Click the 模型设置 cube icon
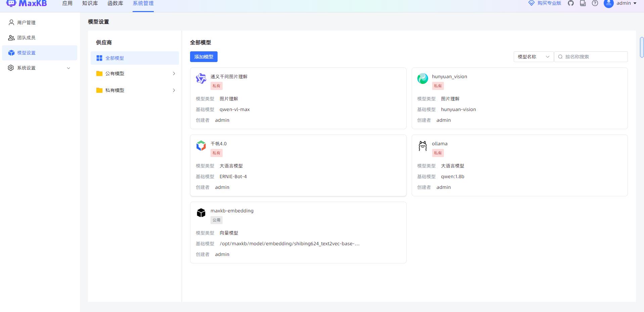The image size is (644, 312). click(11, 53)
